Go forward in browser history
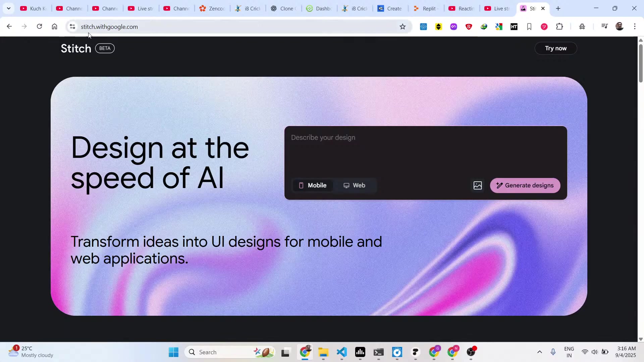644x362 pixels. [x=24, y=26]
